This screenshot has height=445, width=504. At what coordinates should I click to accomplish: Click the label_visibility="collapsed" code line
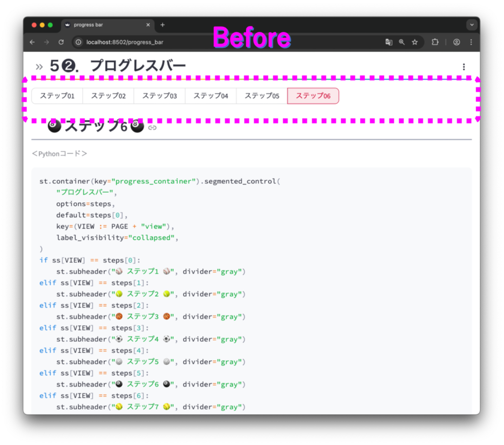117,238
